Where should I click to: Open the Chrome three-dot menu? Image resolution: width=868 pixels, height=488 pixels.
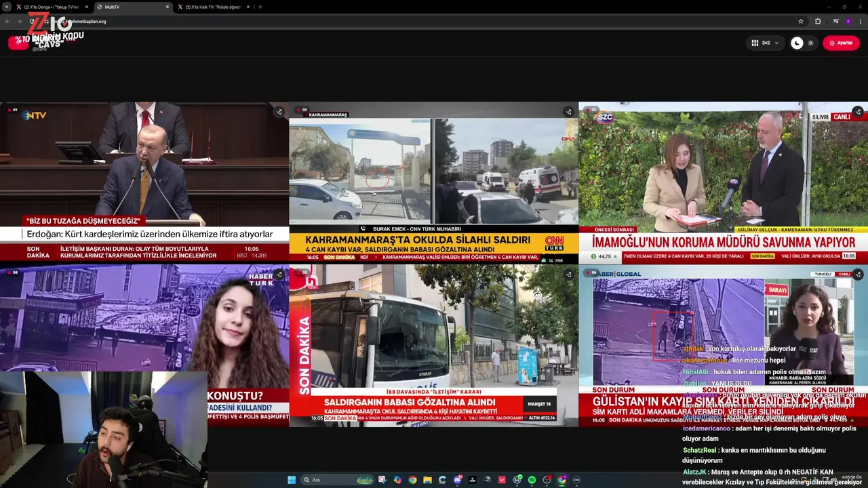(x=861, y=21)
